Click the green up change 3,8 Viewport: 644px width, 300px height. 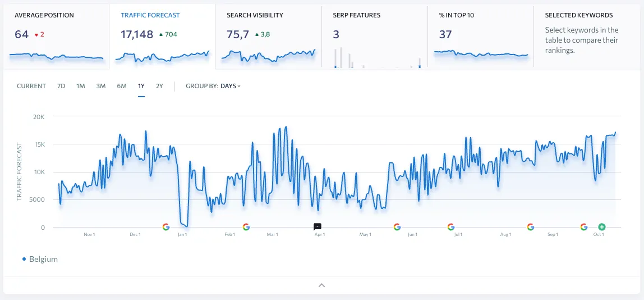pyautogui.click(x=263, y=35)
